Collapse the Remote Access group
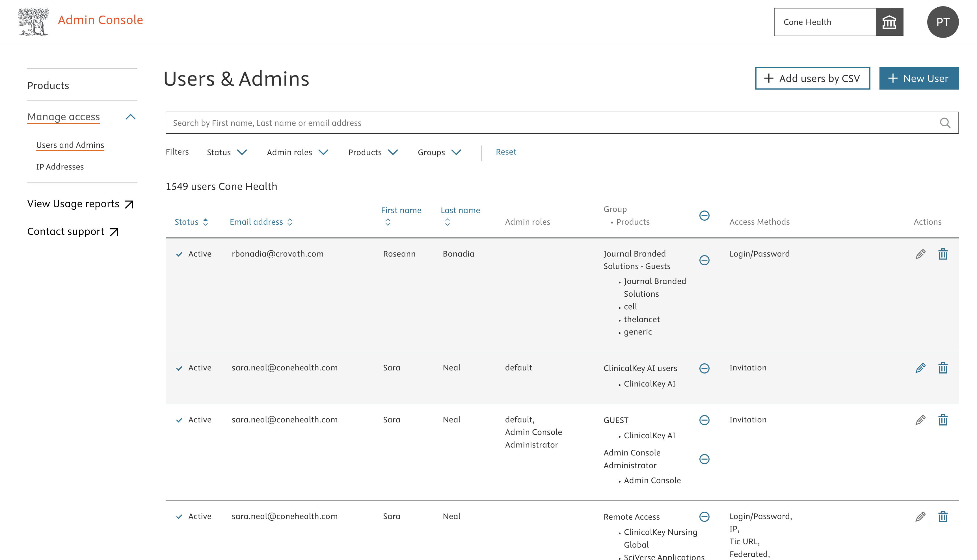Viewport: 977px width, 560px height. point(704,516)
